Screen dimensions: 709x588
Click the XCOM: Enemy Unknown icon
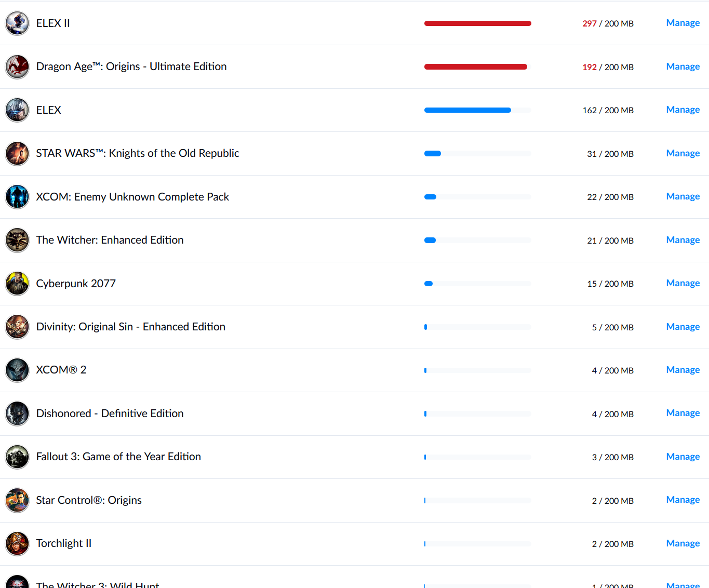pyautogui.click(x=17, y=197)
